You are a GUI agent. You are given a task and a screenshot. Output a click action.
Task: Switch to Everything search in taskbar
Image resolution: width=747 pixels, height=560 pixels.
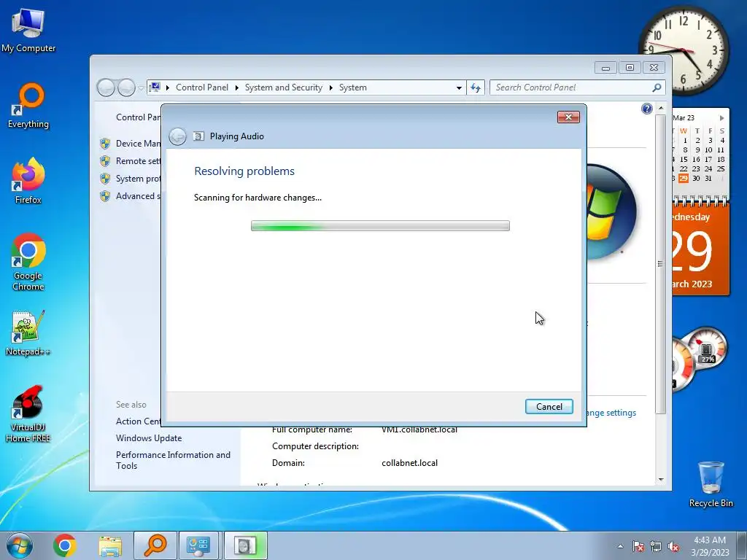point(155,545)
